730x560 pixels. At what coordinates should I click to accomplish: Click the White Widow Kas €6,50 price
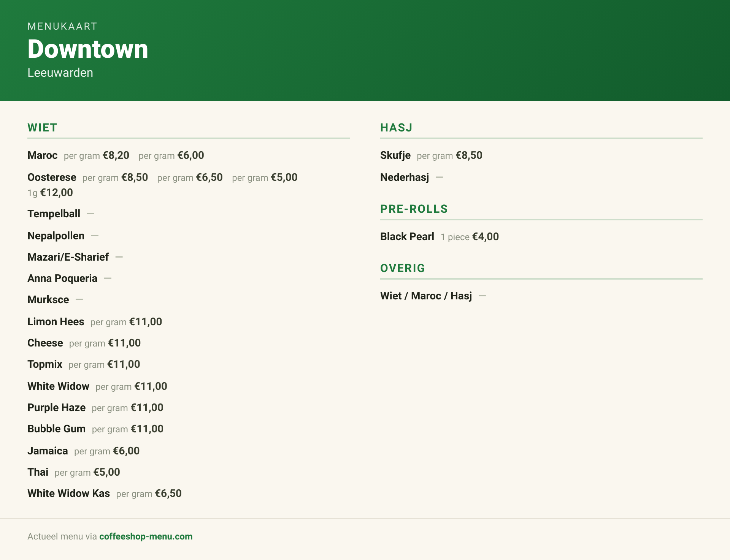168,494
